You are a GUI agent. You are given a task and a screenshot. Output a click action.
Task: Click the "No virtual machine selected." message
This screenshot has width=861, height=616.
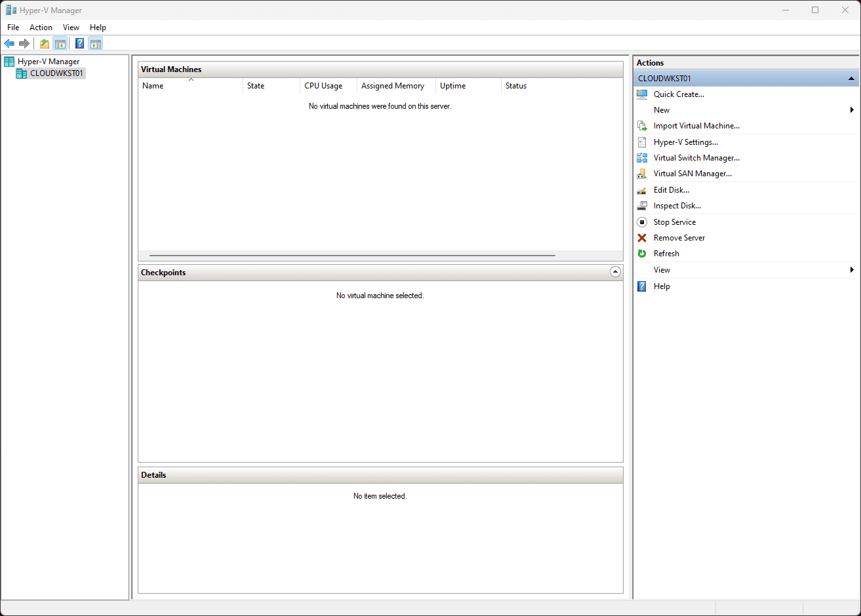point(380,296)
